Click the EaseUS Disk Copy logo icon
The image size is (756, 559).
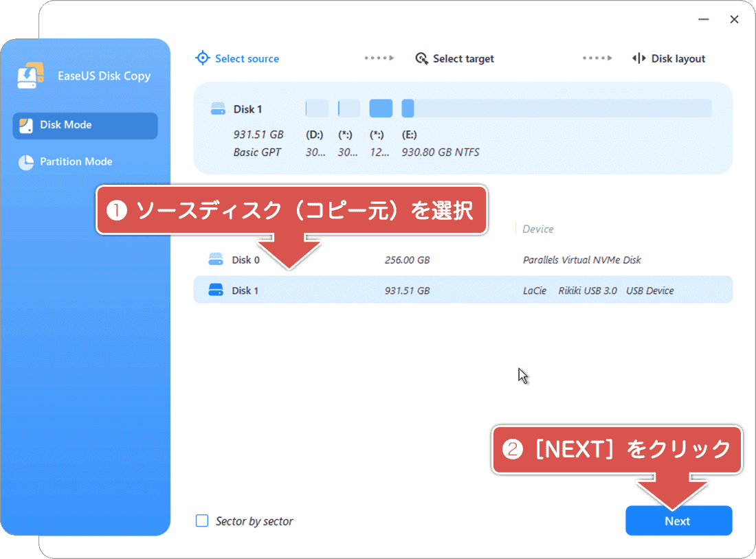30,76
